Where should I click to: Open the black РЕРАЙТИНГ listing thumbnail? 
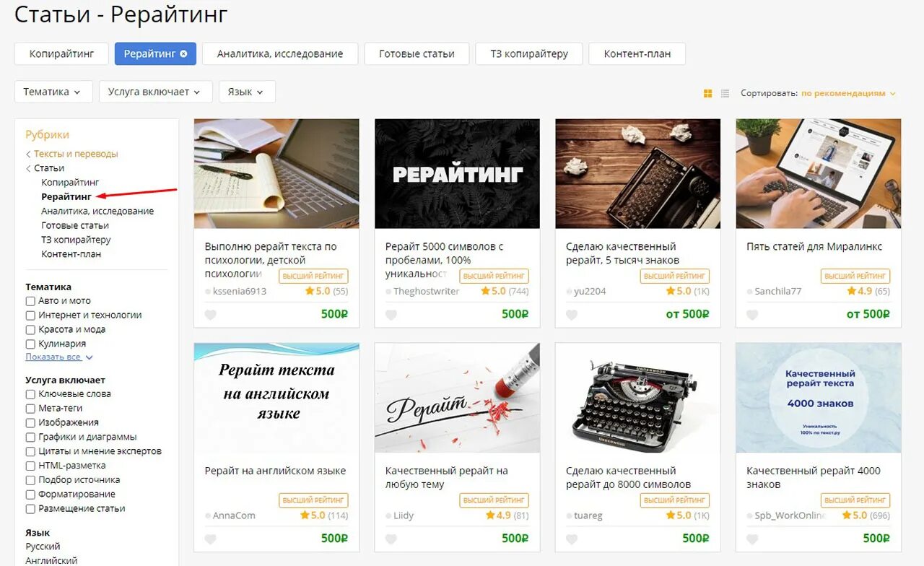pyautogui.click(x=457, y=174)
